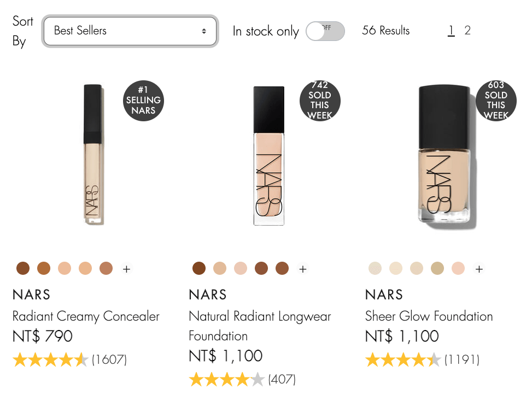Image resolution: width=532 pixels, height=401 pixels.
Task: View star rating of Radiant Creamy Concealer
Action: click(50, 359)
